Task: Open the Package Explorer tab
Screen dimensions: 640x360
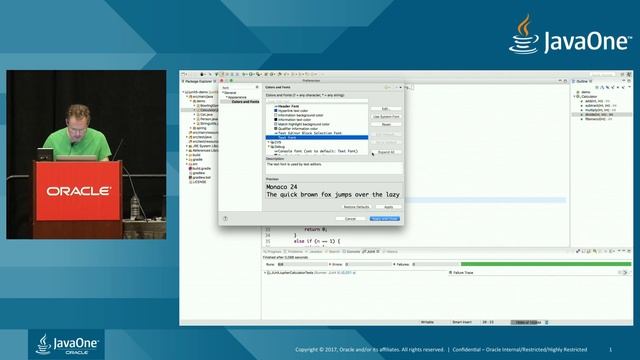Action: (198, 81)
